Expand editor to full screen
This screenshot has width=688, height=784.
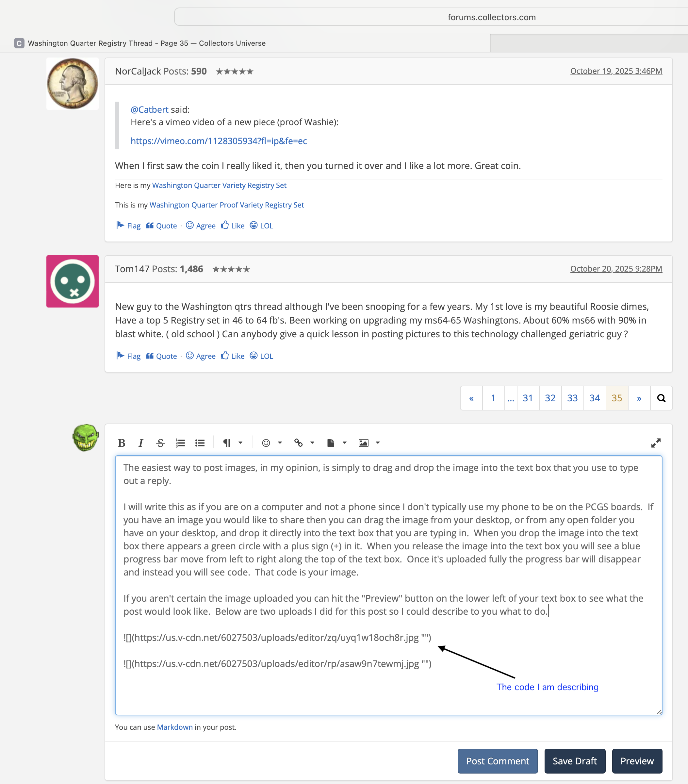(656, 443)
